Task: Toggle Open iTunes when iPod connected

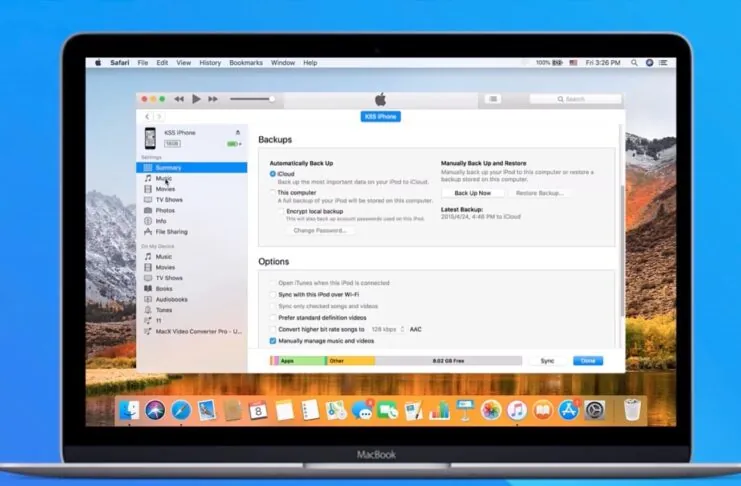Action: 273,283
